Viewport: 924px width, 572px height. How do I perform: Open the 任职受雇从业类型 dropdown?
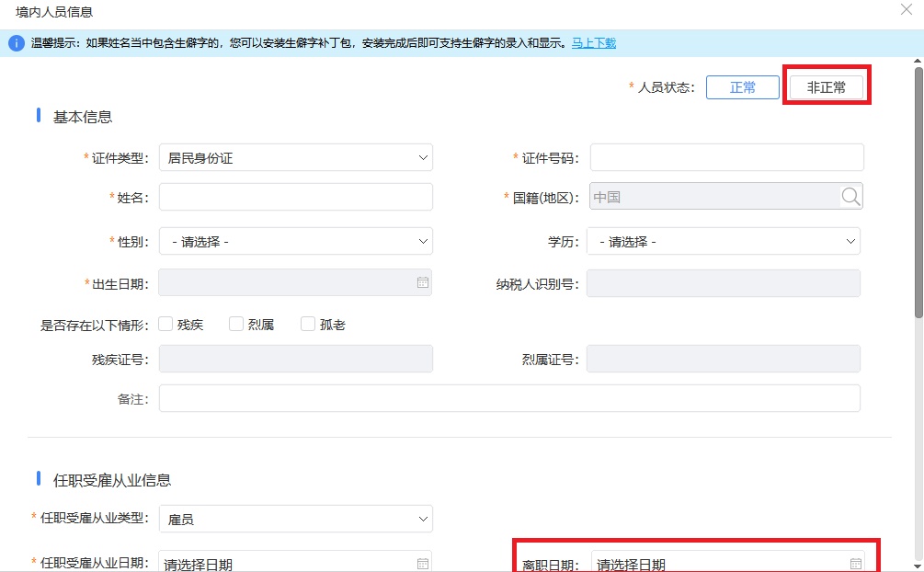point(295,520)
